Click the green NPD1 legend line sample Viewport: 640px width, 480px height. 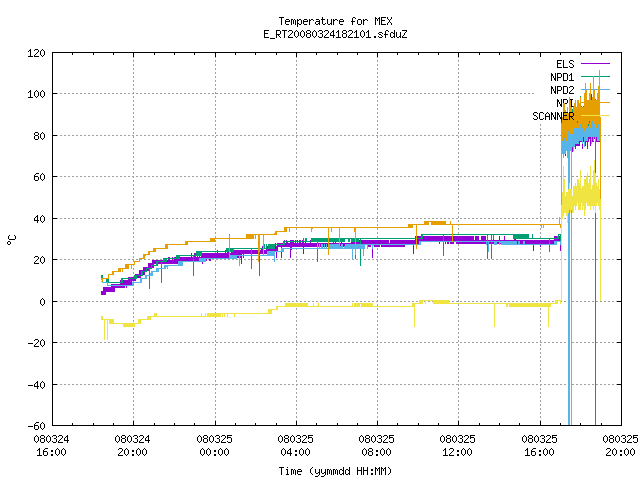click(595, 77)
